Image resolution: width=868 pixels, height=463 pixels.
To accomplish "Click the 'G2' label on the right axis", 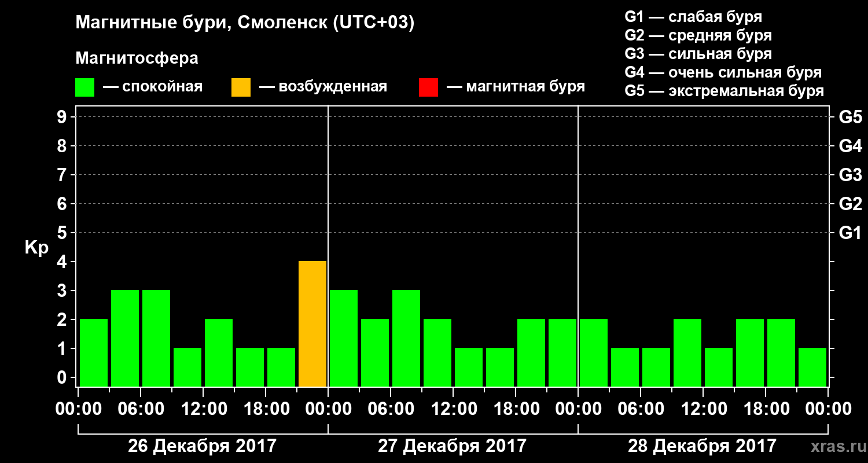I will 850,204.
